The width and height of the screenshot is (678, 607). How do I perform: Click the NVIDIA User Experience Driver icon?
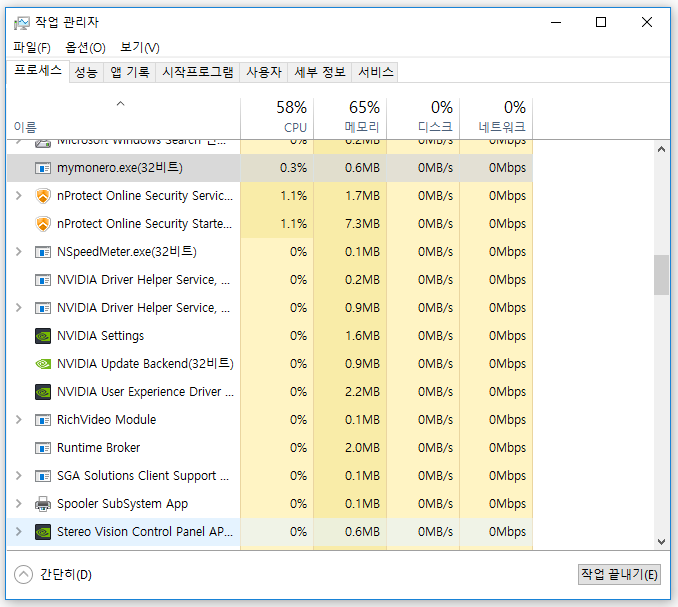tap(43, 392)
